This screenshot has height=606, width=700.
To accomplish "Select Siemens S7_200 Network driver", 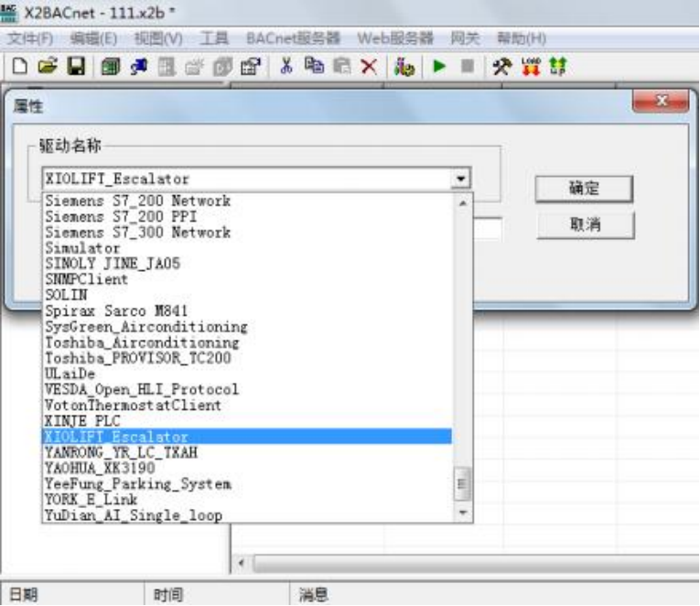I will click(247, 201).
